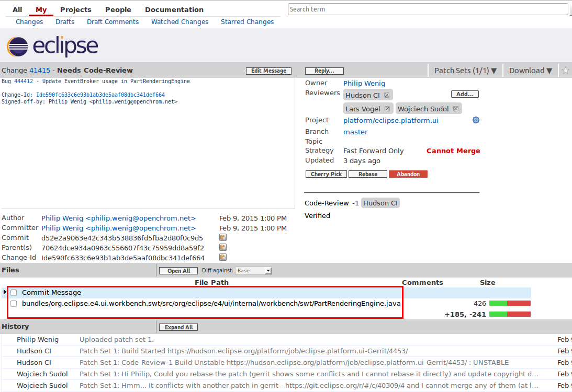Open Bug 444412 link
The image size is (572, 392).
coord(24,81)
